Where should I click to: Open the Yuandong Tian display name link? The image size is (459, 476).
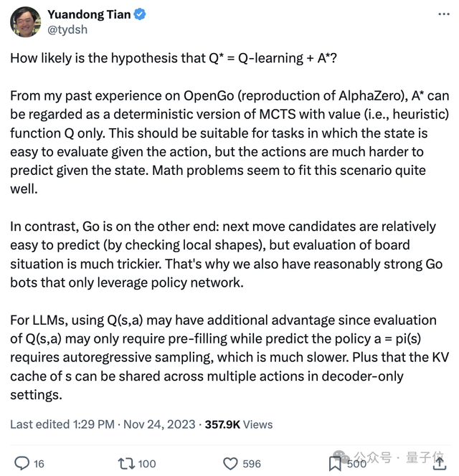(x=89, y=14)
